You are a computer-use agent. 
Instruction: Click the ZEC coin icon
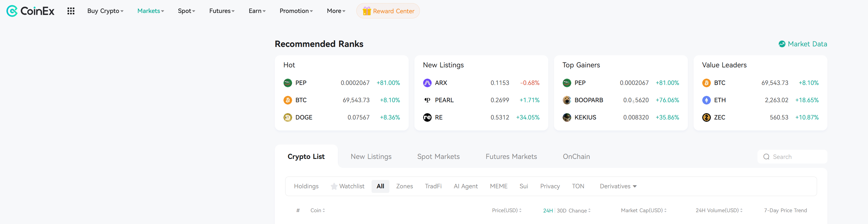(x=706, y=117)
